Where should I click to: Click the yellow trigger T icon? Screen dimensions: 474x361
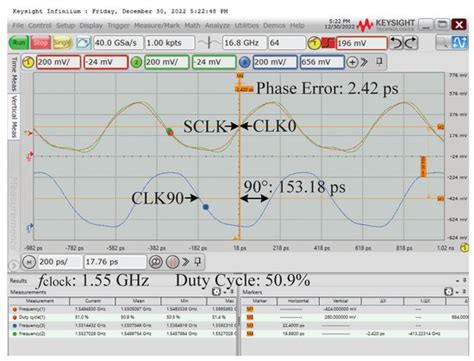point(314,43)
